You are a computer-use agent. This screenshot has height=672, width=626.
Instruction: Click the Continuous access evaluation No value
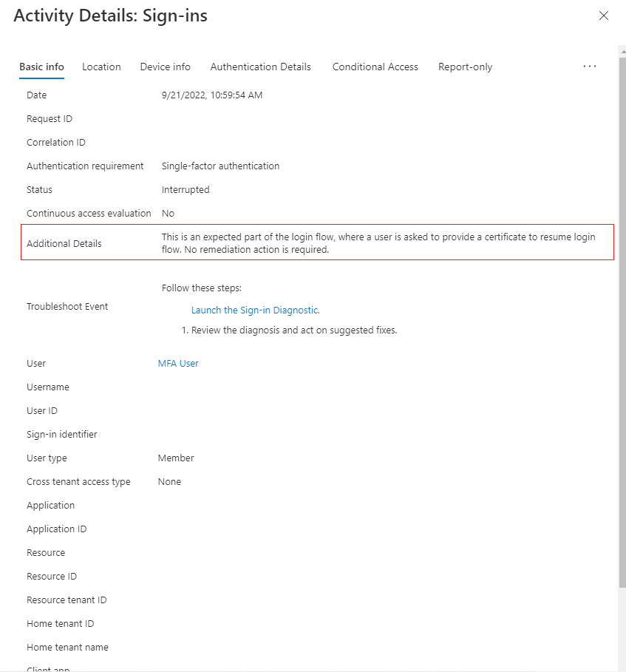(167, 213)
